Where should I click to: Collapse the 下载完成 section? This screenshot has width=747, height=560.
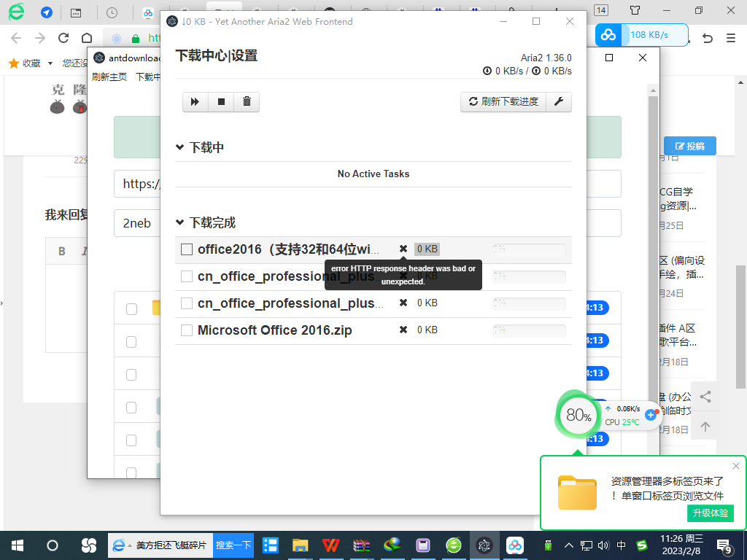click(x=179, y=222)
